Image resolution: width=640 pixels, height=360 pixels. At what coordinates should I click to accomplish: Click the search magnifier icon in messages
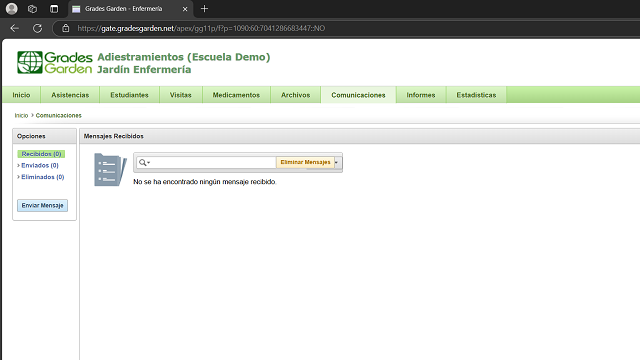143,162
